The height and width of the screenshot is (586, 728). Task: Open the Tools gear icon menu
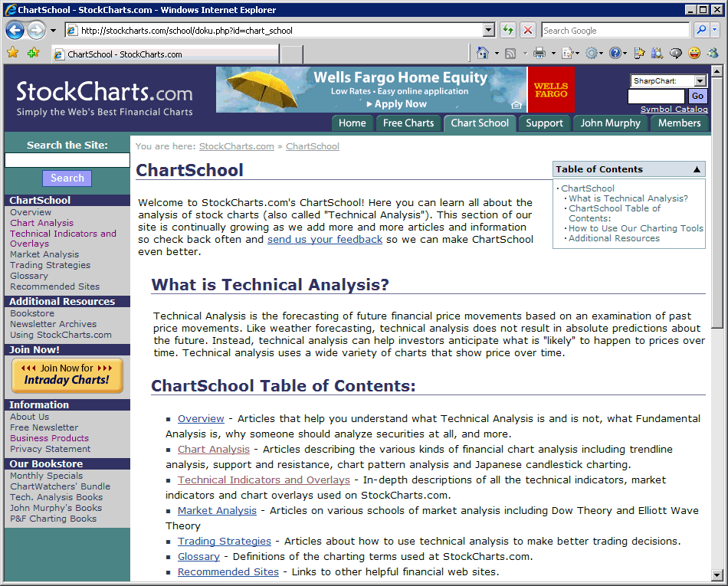click(x=591, y=53)
